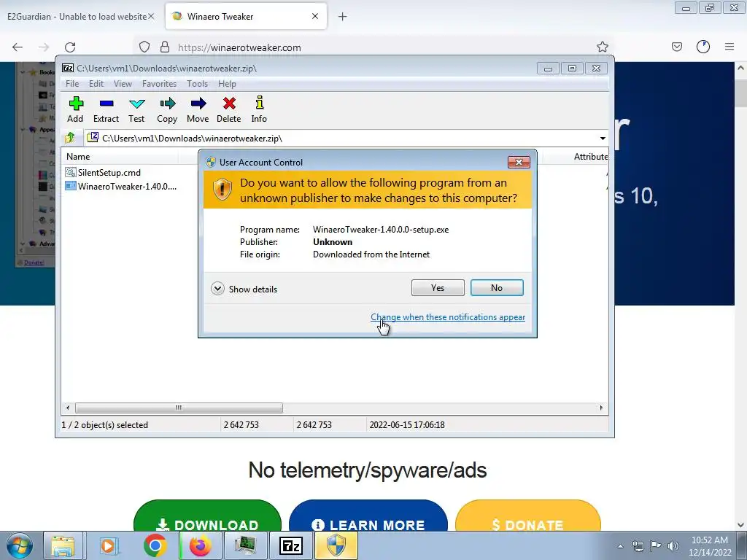747x560 pixels.
Task: Open the Info toolbar icon
Action: [x=259, y=109]
